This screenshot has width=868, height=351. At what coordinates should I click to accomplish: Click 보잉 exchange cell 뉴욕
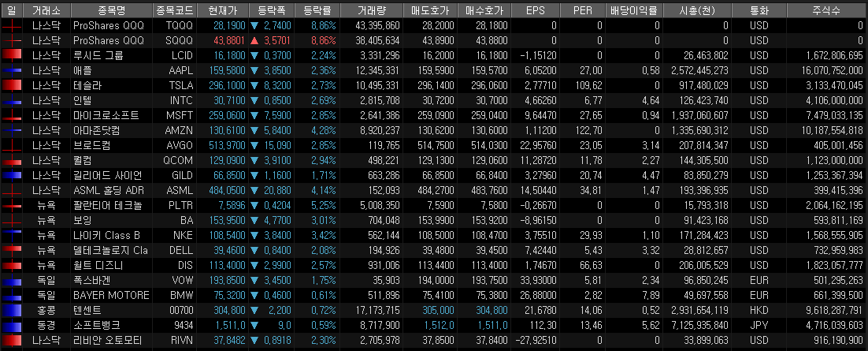tap(46, 220)
